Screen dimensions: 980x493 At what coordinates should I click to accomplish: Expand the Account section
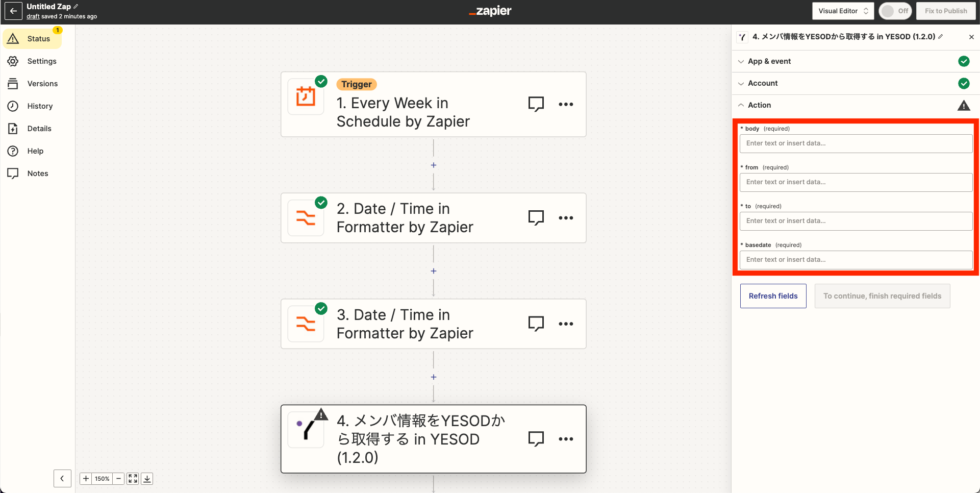click(856, 83)
